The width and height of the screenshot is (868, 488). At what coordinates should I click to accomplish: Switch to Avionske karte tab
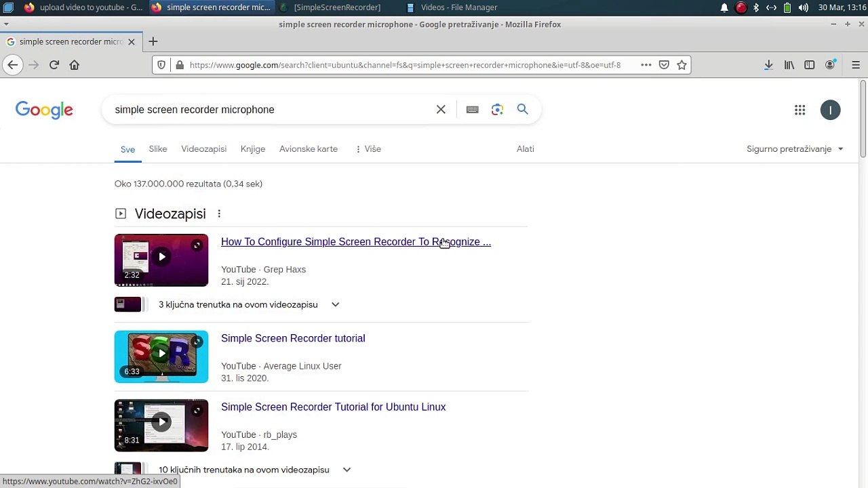[309, 149]
